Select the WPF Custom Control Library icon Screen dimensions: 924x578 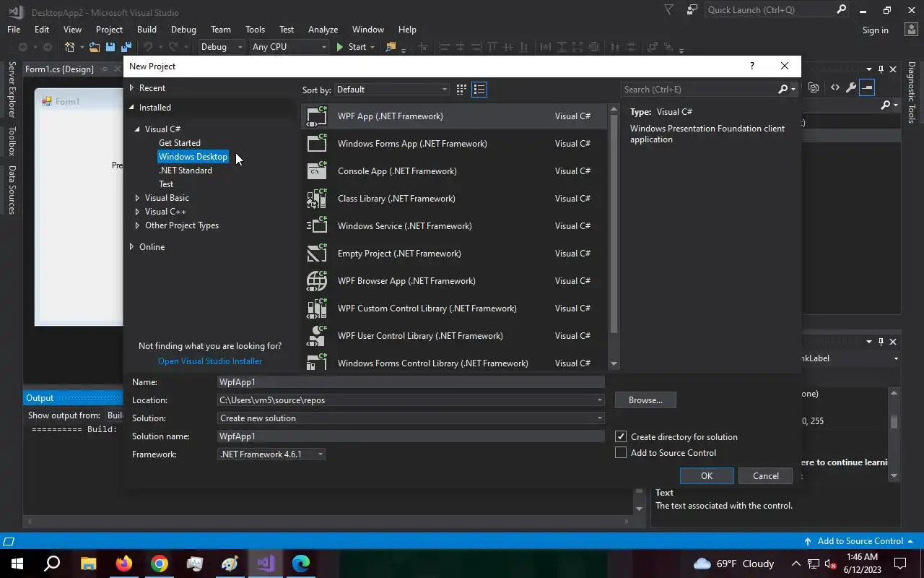(x=317, y=308)
